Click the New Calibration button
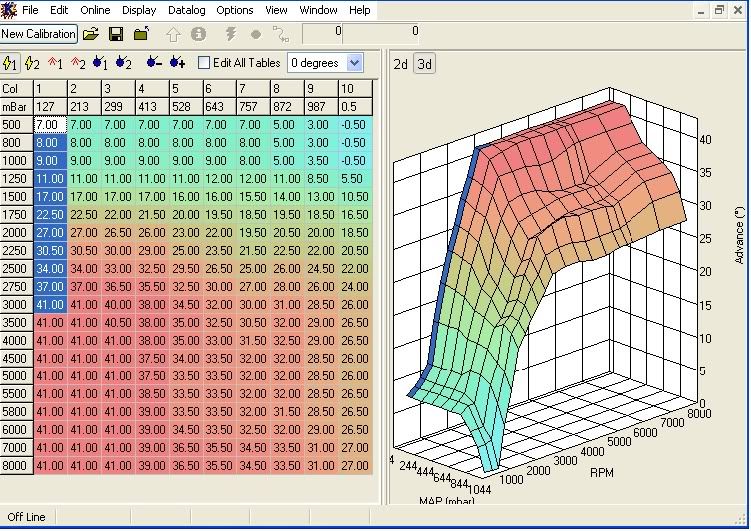Image resolution: width=751 pixels, height=531 pixels. click(38, 34)
